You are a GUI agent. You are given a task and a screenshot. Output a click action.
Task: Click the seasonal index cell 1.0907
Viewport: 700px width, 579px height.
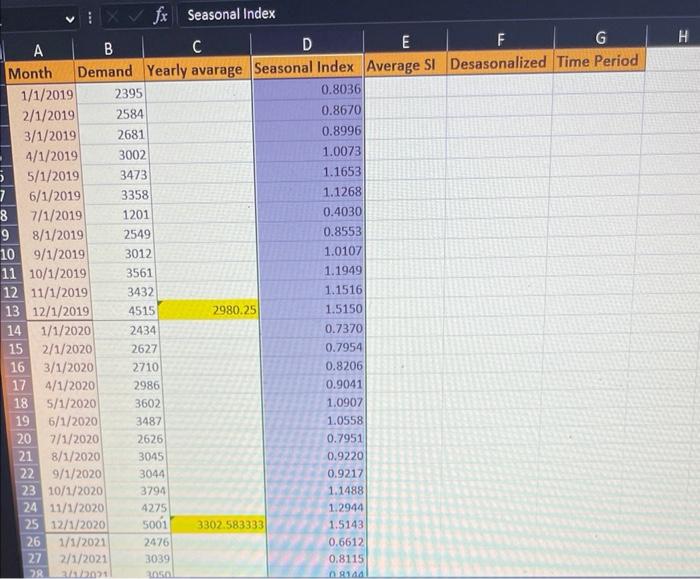[313, 403]
